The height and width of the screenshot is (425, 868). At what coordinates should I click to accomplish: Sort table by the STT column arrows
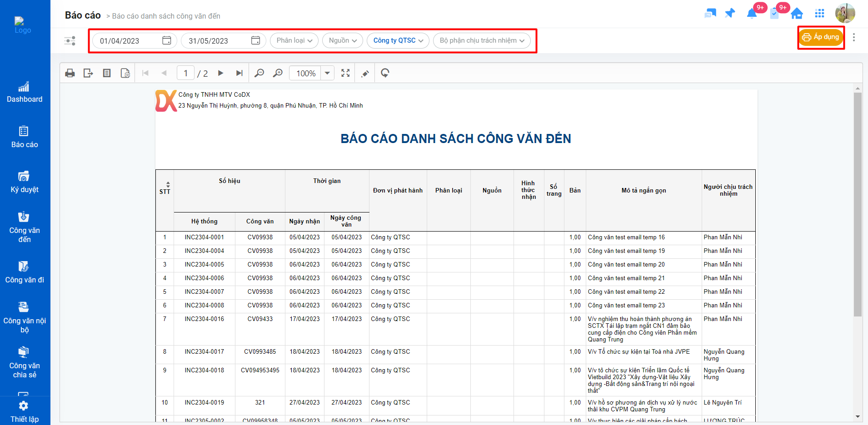point(168,184)
